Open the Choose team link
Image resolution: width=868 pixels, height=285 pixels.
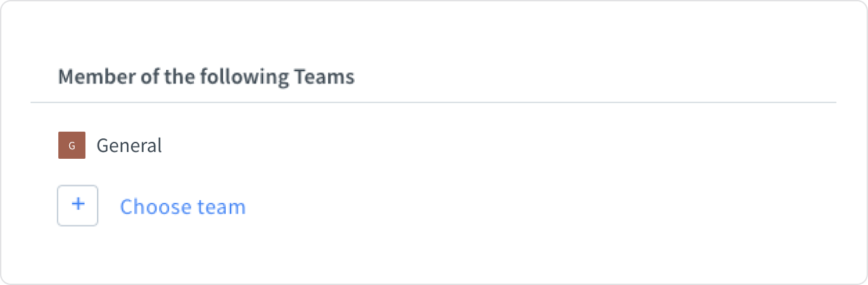(x=182, y=206)
